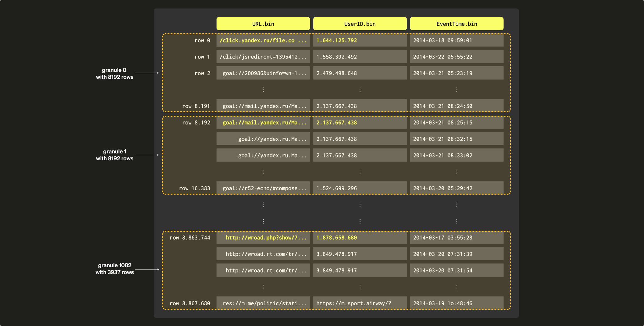Open the https://m.sport.airway/? cell
644x326 pixels.
[x=360, y=303]
